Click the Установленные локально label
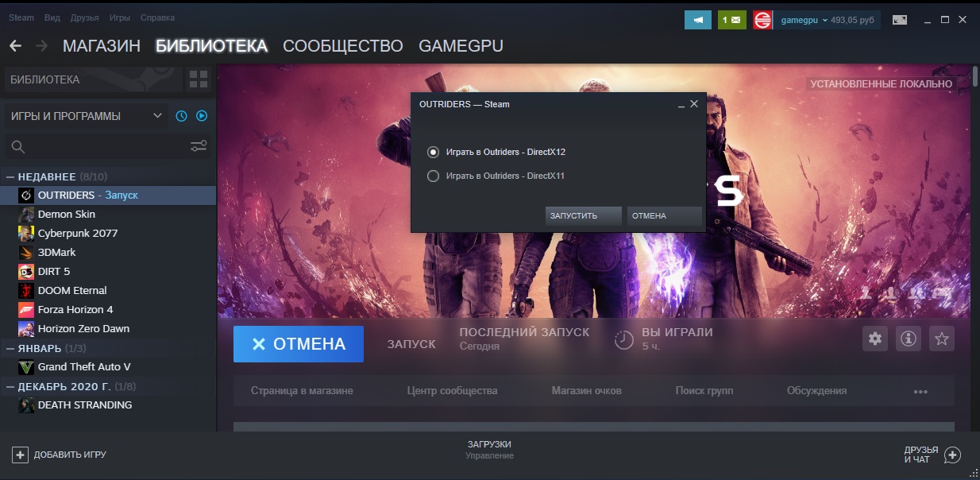 click(x=882, y=83)
